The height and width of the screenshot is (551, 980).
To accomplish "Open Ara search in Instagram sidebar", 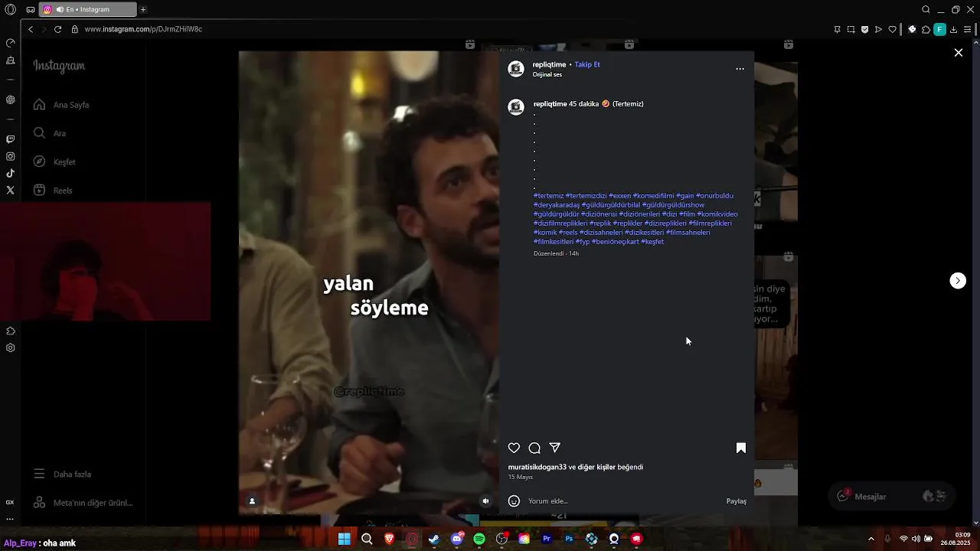I will coord(51,133).
